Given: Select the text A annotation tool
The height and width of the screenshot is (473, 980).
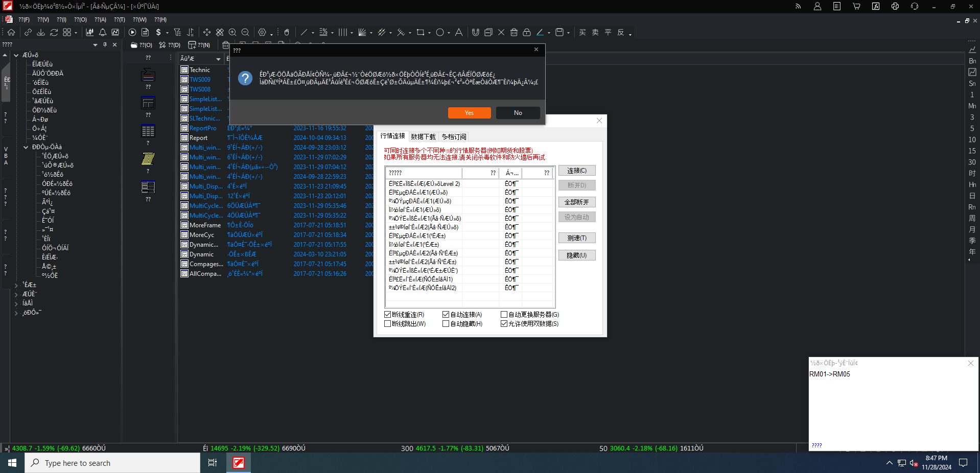Looking at the screenshot, I should (459, 32).
